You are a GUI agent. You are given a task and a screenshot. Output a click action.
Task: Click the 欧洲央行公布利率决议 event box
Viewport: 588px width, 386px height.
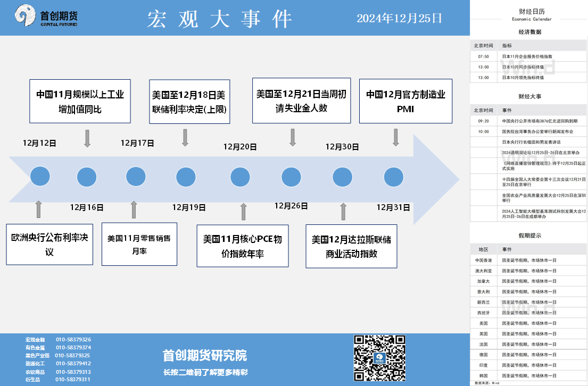tap(49, 245)
